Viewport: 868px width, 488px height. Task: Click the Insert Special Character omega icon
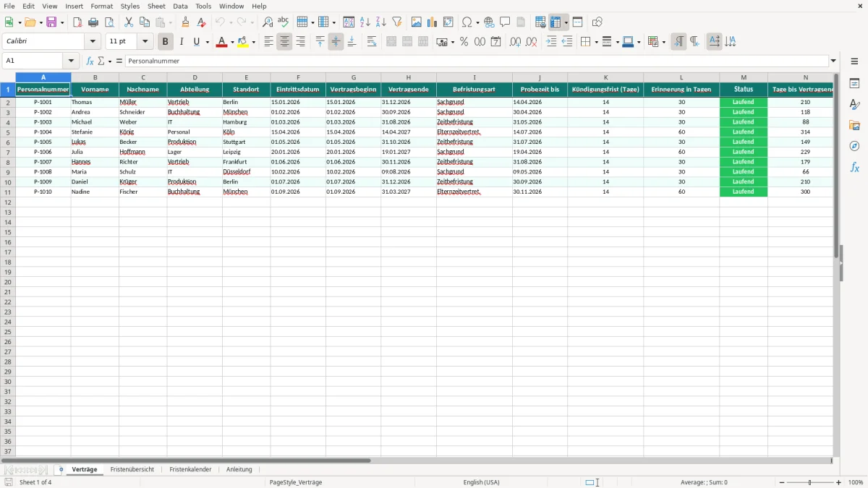pyautogui.click(x=467, y=22)
